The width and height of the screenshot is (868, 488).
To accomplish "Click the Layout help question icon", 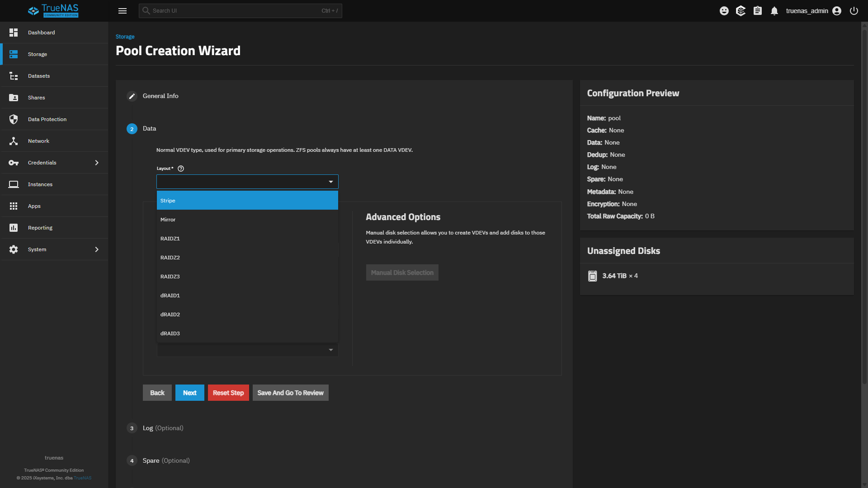I will 181,169.
